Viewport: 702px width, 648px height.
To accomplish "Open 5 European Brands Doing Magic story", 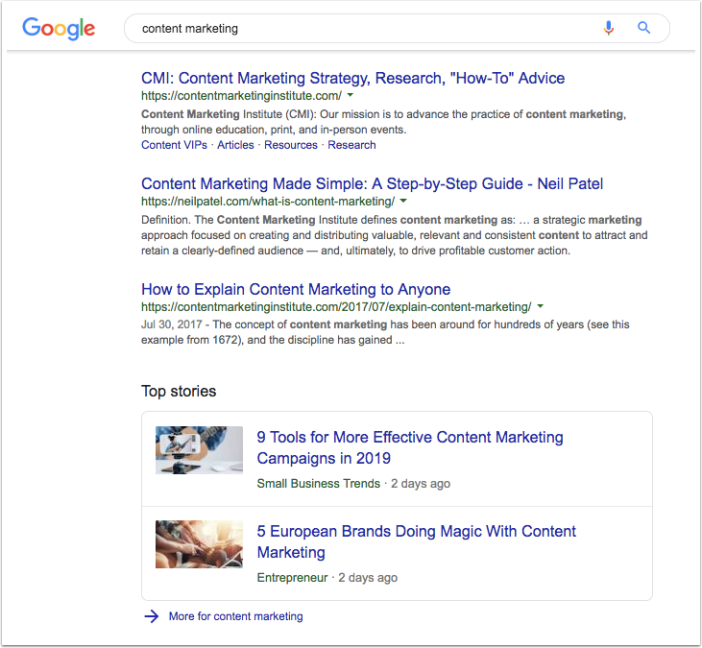I will tap(416, 541).
